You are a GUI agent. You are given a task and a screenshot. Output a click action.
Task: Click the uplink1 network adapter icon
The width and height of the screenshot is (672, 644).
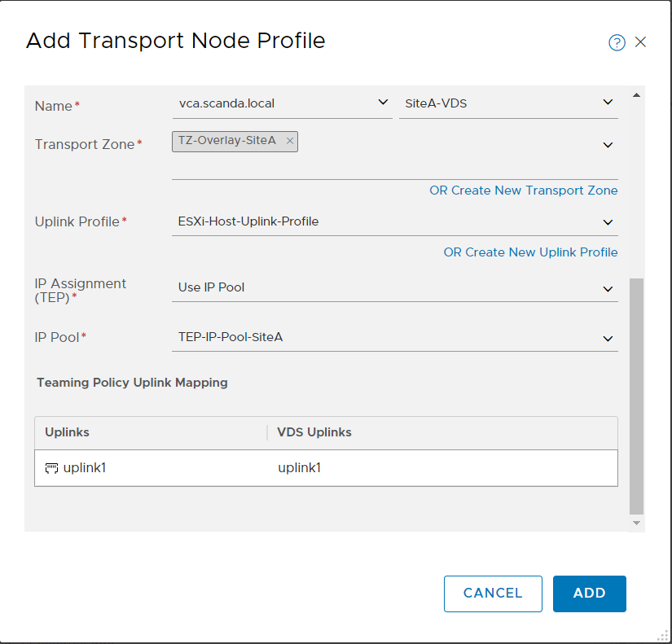[x=51, y=468]
